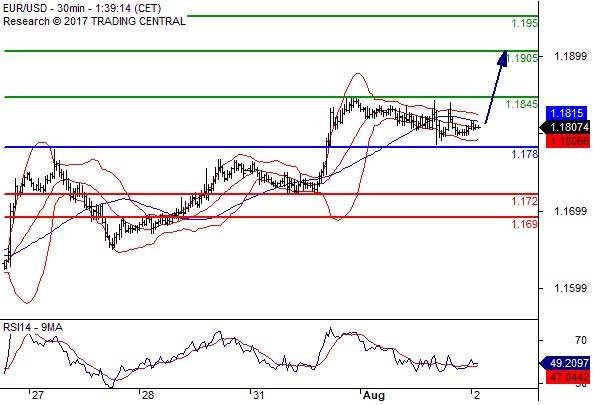Click the 'Research © 2017 TRADING CENTRAL' text
The height and width of the screenshot is (405, 593).
pos(94,21)
